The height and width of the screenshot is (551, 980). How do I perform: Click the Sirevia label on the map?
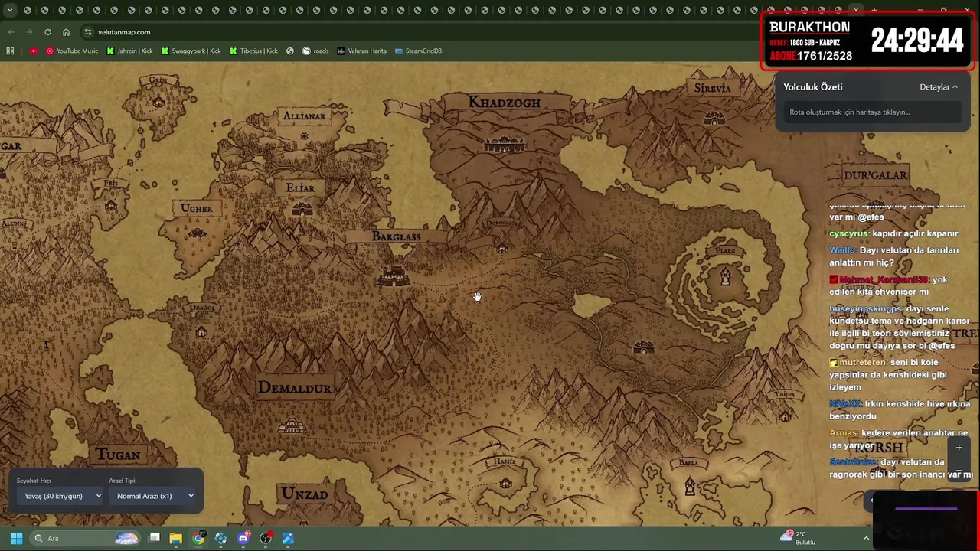point(712,88)
